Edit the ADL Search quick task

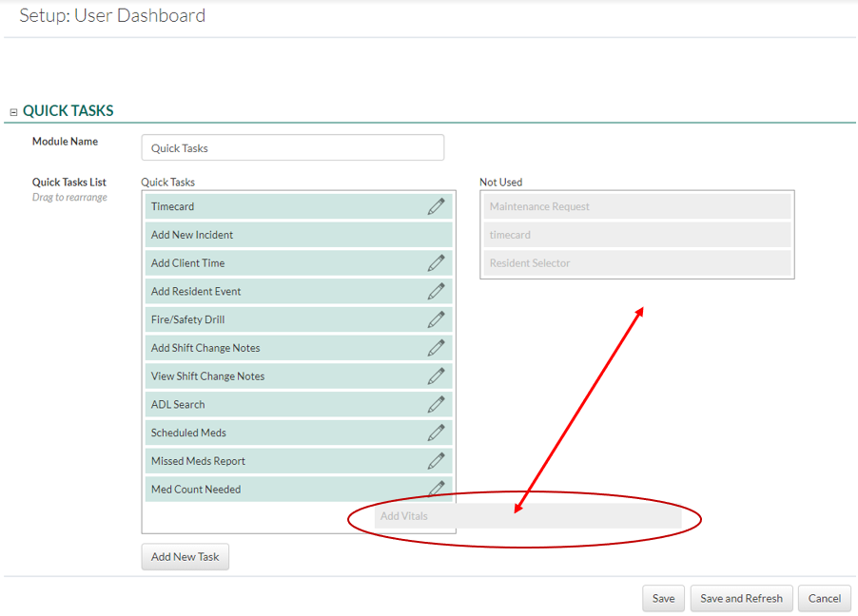tap(436, 405)
